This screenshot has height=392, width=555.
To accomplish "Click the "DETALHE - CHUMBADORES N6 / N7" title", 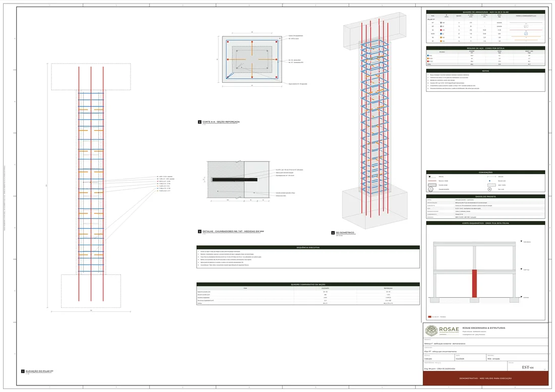I will tap(233, 232).
